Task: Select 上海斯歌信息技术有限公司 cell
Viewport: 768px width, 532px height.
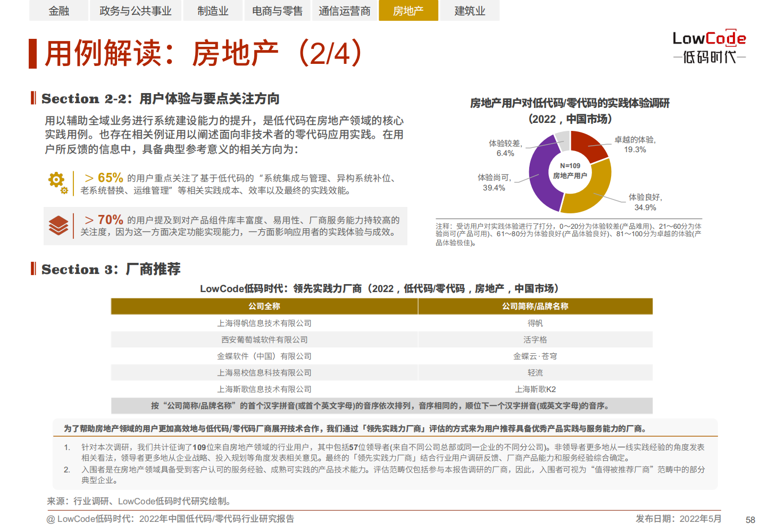Action: tap(264, 389)
